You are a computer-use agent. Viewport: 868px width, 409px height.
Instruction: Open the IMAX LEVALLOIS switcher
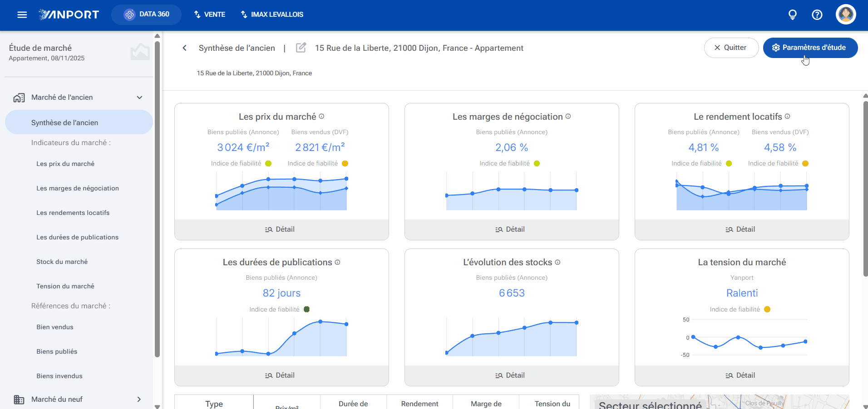[272, 15]
